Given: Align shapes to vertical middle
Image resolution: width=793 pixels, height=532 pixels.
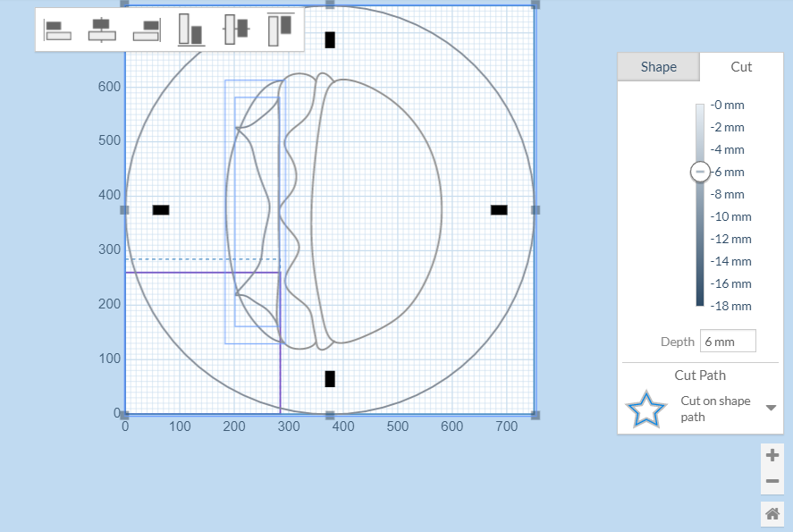Looking at the screenshot, I should click(x=236, y=30).
